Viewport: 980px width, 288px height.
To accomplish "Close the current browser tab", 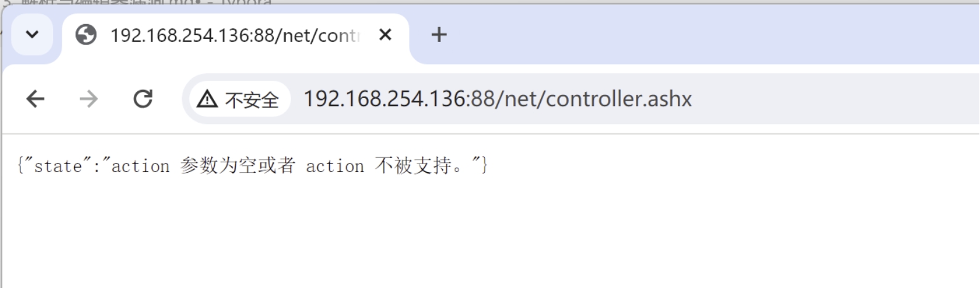I will (x=385, y=35).
